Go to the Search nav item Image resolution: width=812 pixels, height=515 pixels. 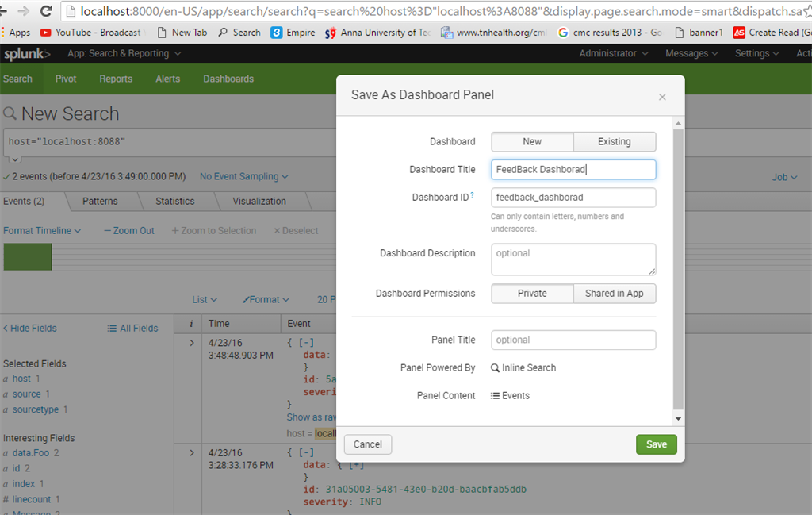pyautogui.click(x=17, y=79)
